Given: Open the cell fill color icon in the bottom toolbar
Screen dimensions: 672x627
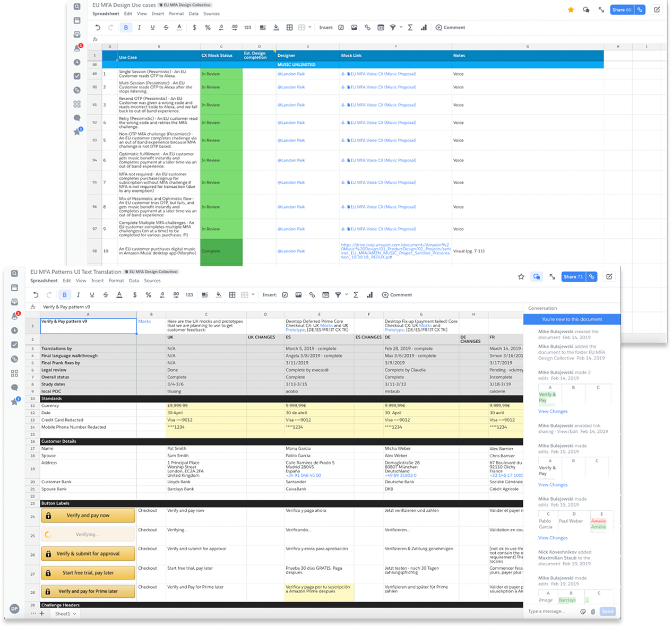Looking at the screenshot, I should click(219, 295).
